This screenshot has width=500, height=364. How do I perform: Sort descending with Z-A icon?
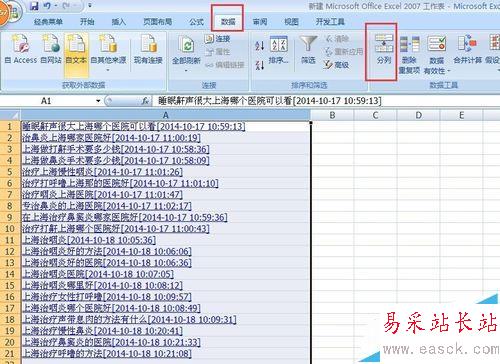(259, 65)
